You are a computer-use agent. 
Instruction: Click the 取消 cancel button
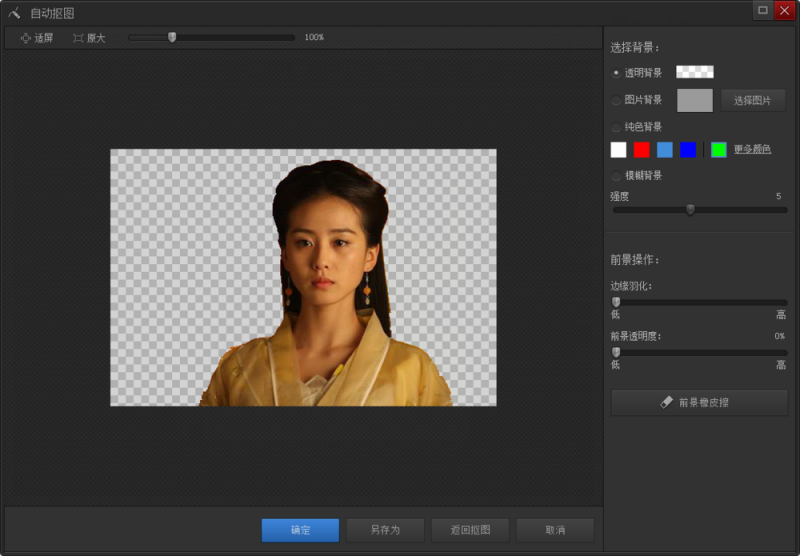pos(555,530)
